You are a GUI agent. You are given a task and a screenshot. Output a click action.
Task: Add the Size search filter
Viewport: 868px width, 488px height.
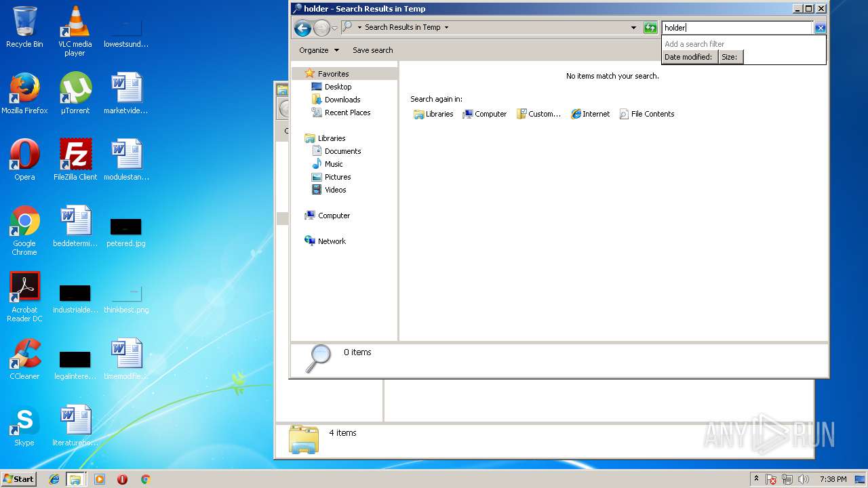(730, 57)
